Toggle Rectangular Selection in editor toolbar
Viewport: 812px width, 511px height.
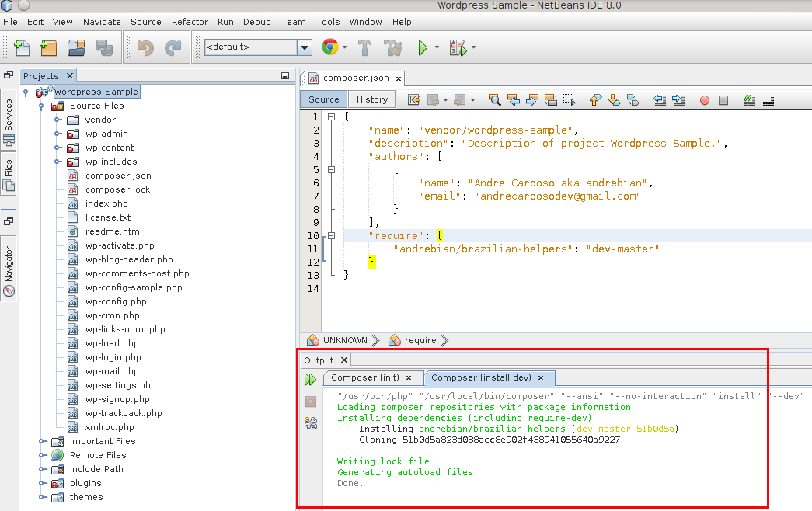(569, 100)
